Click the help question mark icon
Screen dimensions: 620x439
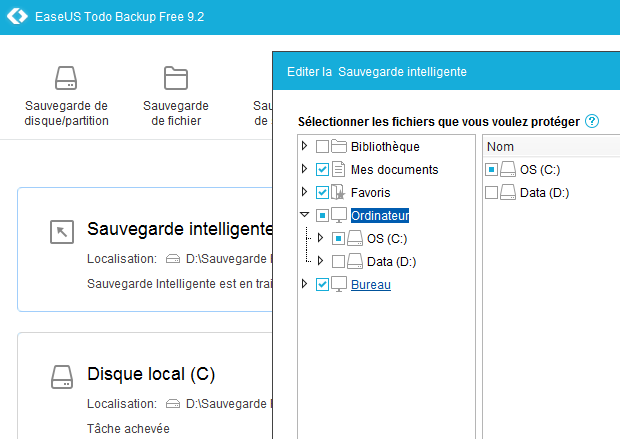pos(592,121)
